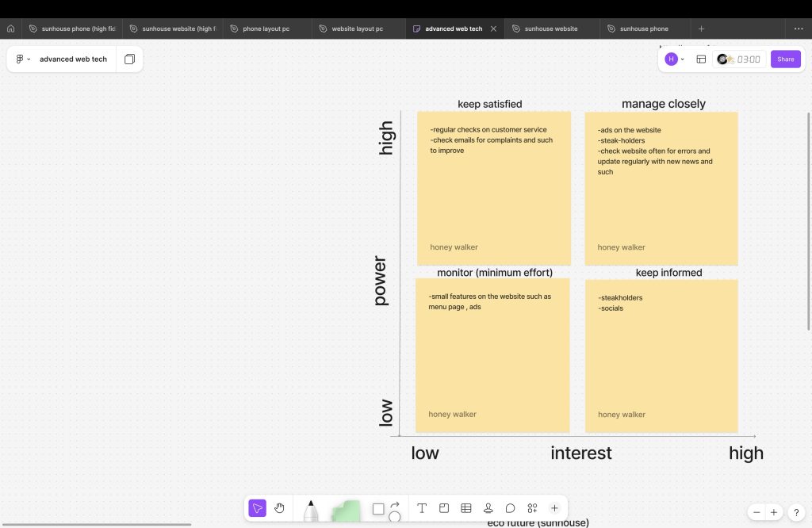The image size is (812, 528).
Task: Choose the section tool
Action: [444, 508]
